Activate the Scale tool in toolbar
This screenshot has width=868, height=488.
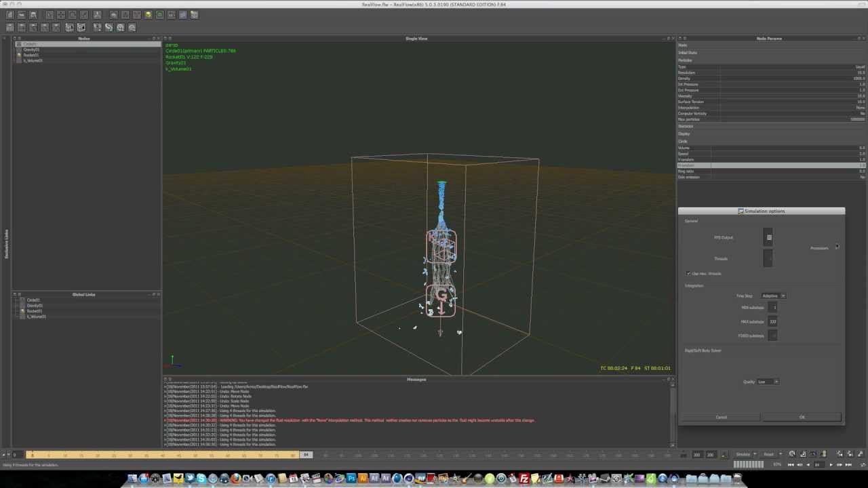click(x=84, y=15)
